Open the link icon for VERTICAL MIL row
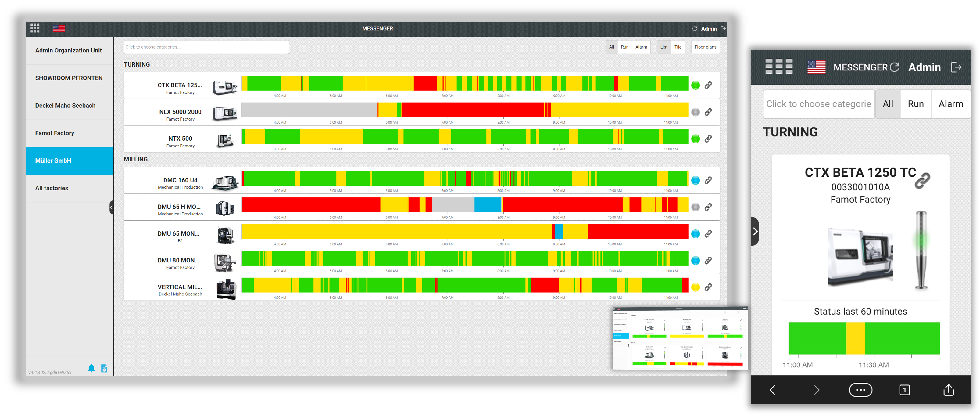Image resolution: width=980 pixels, height=415 pixels. [x=708, y=287]
